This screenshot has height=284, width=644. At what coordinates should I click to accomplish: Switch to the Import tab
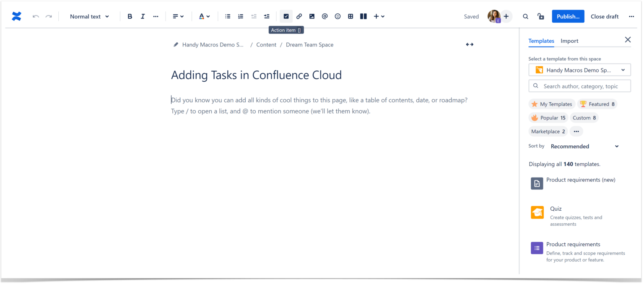click(x=569, y=41)
